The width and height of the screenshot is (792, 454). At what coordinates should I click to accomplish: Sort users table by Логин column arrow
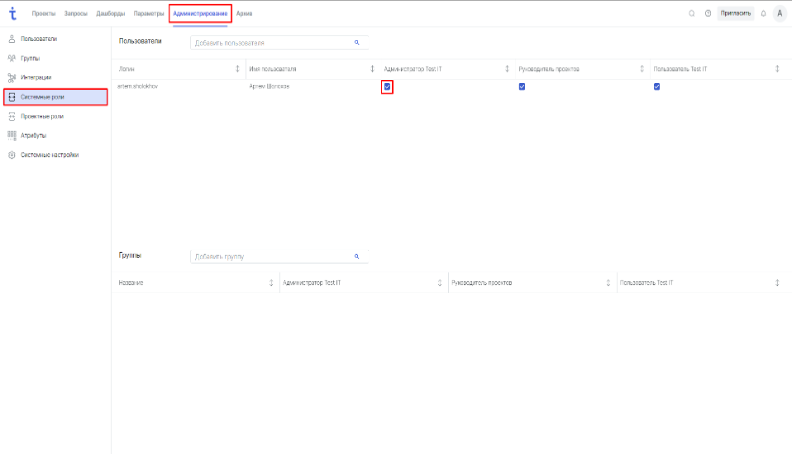237,69
